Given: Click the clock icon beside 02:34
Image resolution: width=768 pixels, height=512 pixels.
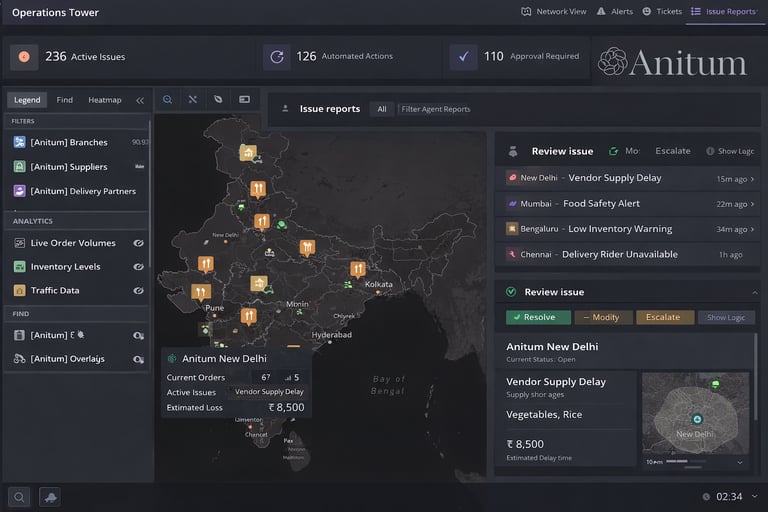Looking at the screenshot, I should [x=706, y=497].
